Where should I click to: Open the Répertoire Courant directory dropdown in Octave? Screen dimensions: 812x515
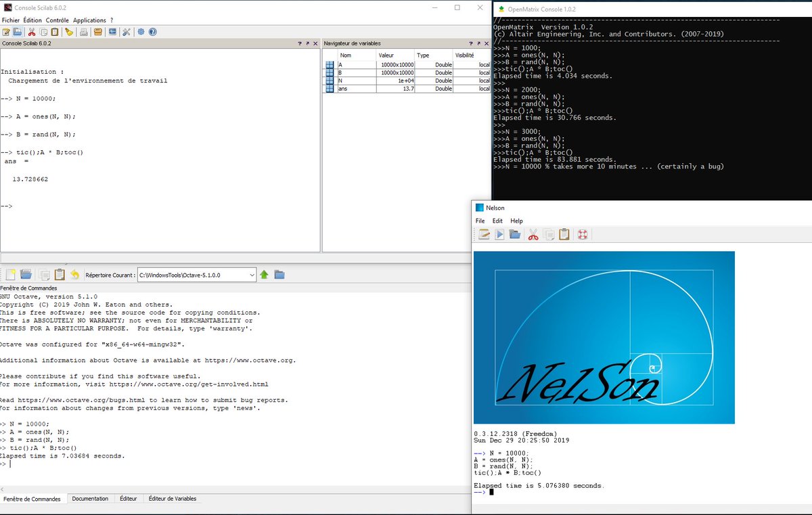pos(252,274)
